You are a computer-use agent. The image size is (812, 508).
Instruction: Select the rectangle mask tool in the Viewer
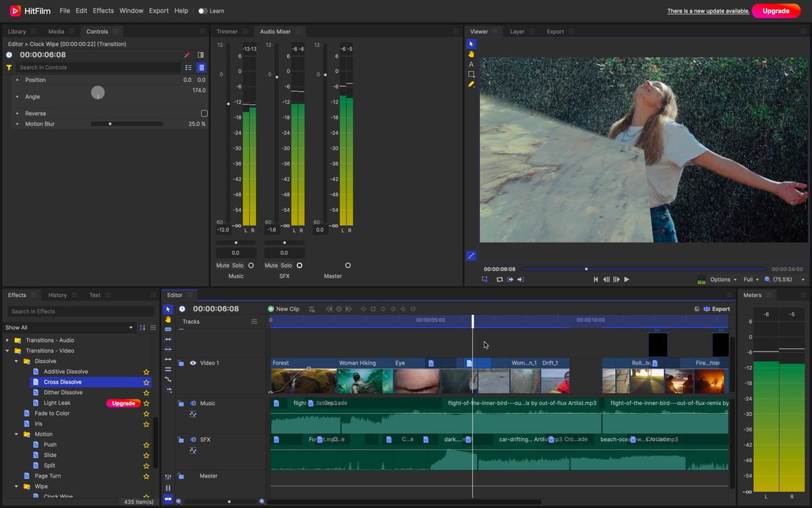471,74
